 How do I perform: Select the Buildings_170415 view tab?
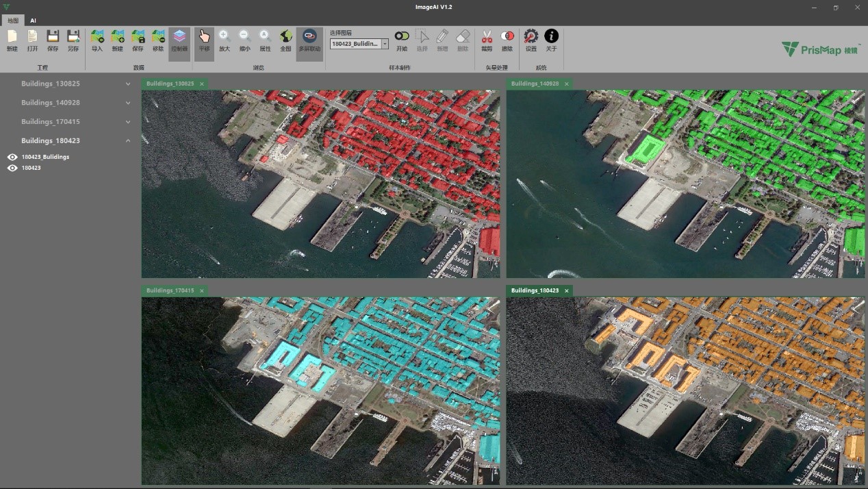[170, 290]
